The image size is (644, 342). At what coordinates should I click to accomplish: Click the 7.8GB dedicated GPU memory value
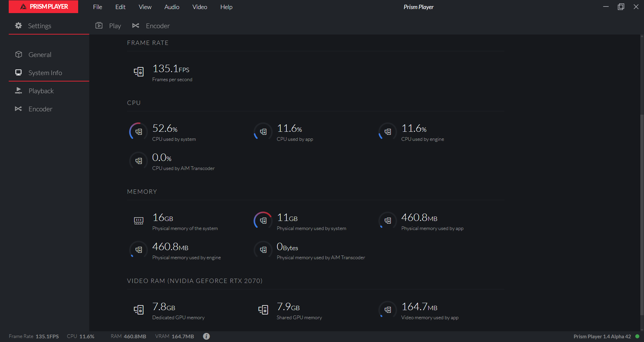pyautogui.click(x=164, y=307)
